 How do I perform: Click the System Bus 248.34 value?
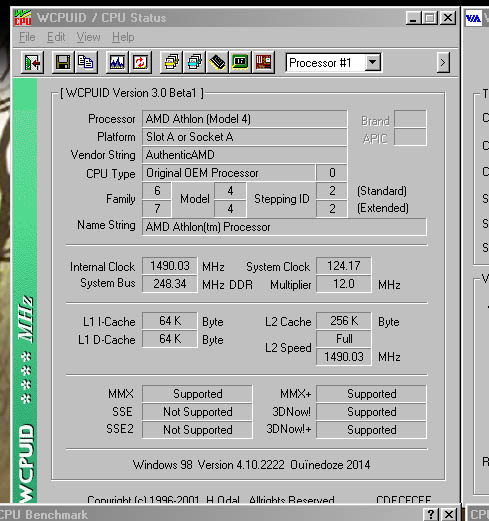[x=170, y=284]
